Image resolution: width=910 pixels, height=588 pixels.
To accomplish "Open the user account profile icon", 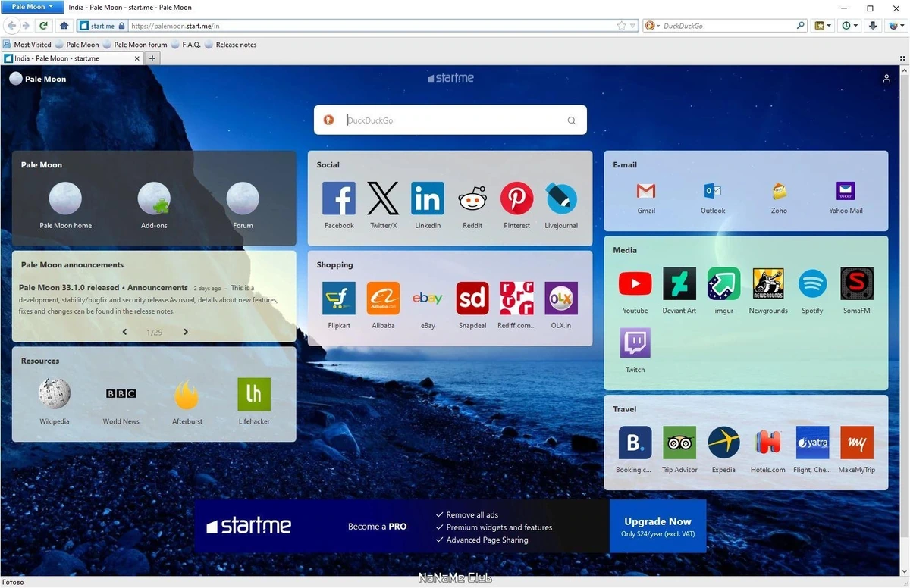I will click(886, 78).
